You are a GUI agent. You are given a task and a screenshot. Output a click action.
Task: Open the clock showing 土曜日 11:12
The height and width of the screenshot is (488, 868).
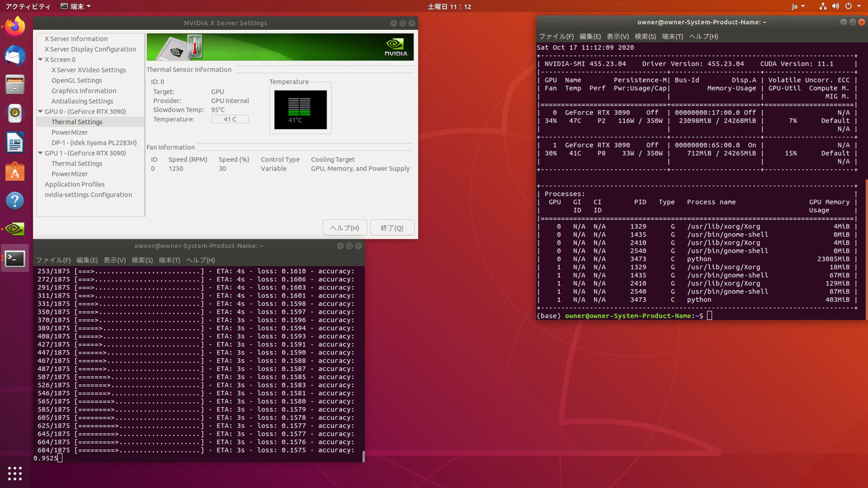[x=449, y=7]
